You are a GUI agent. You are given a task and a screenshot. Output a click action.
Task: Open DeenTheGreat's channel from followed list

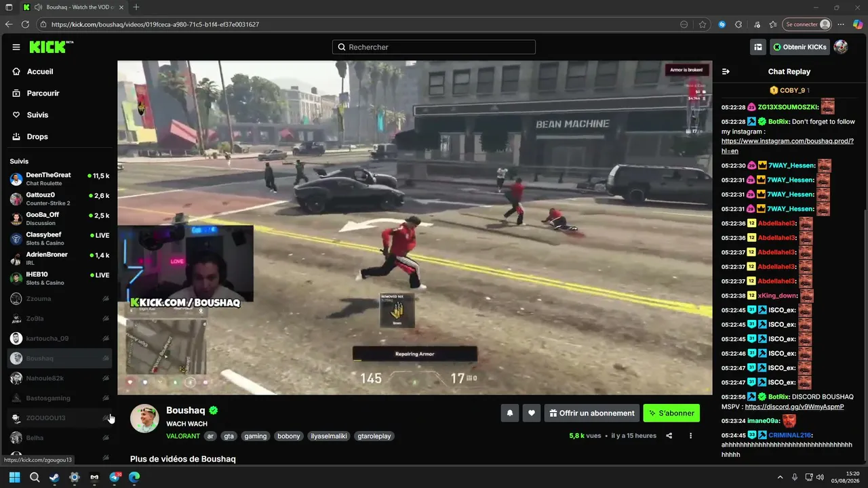pyautogui.click(x=59, y=179)
